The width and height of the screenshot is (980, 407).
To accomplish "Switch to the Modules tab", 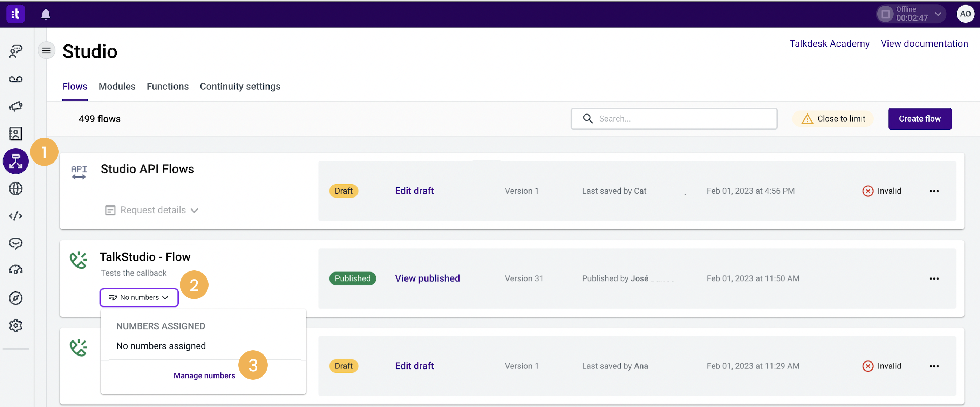I will click(117, 86).
